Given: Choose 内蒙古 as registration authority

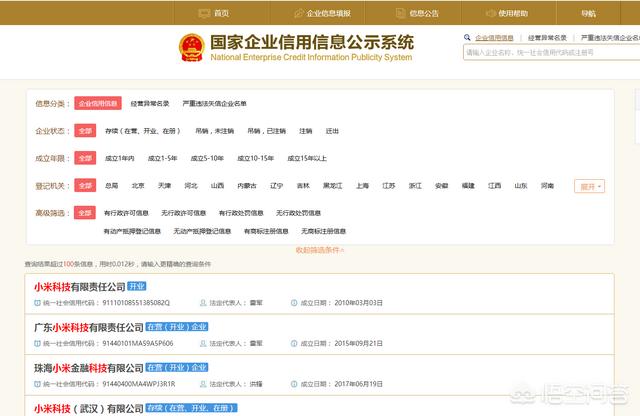Looking at the screenshot, I should coord(247,186).
